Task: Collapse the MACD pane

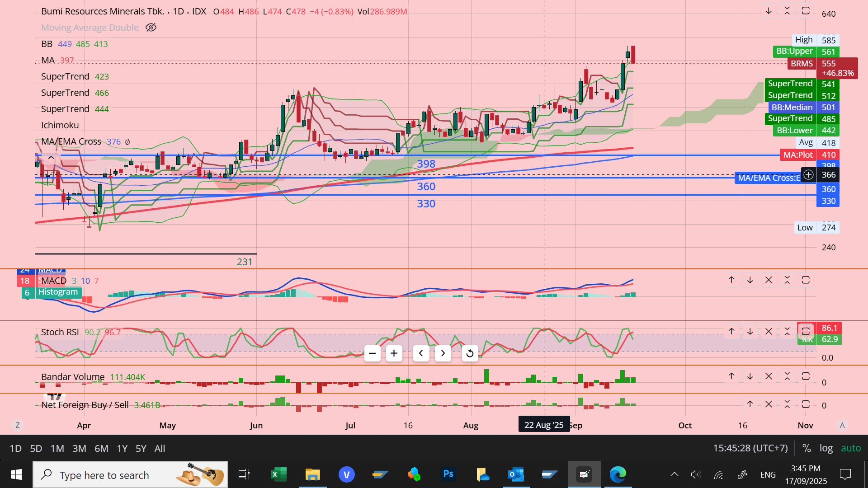Action: (x=787, y=280)
